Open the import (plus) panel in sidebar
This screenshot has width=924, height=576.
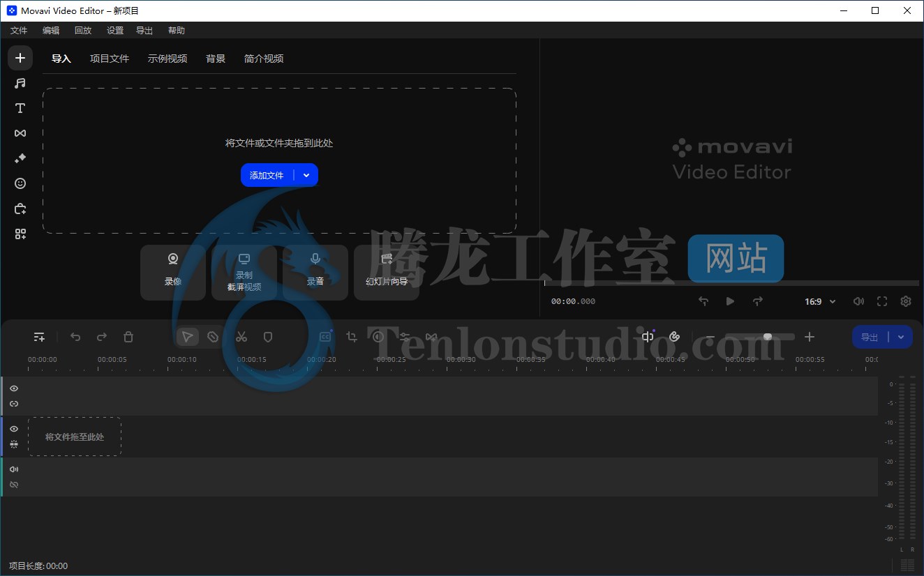(20, 58)
